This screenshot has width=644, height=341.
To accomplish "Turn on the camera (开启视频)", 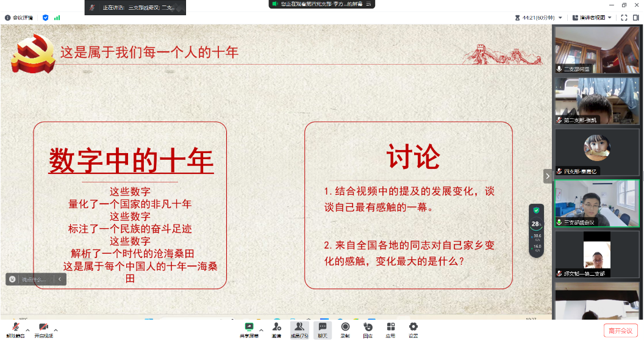I will 43,329.
